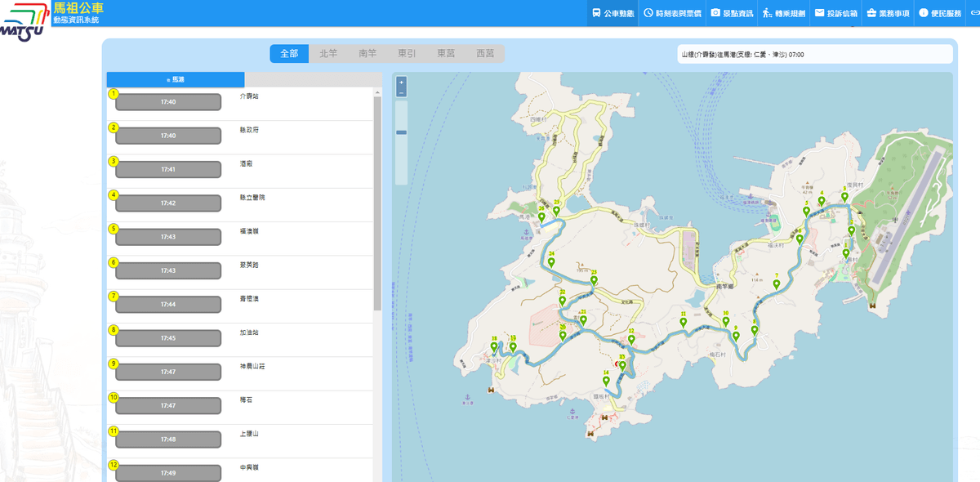Zoom out the map with minus button

(x=401, y=93)
